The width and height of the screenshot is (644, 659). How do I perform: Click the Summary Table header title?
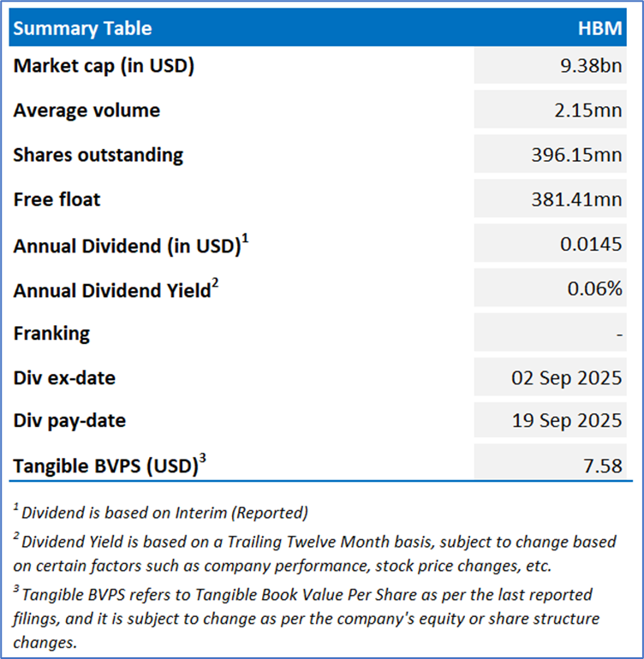pos(82,28)
